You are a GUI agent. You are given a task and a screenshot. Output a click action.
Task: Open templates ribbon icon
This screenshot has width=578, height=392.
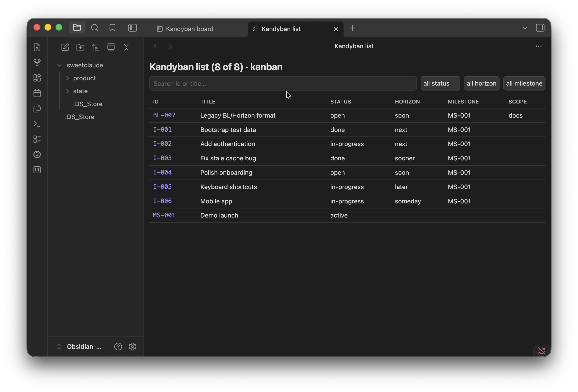pos(37,109)
